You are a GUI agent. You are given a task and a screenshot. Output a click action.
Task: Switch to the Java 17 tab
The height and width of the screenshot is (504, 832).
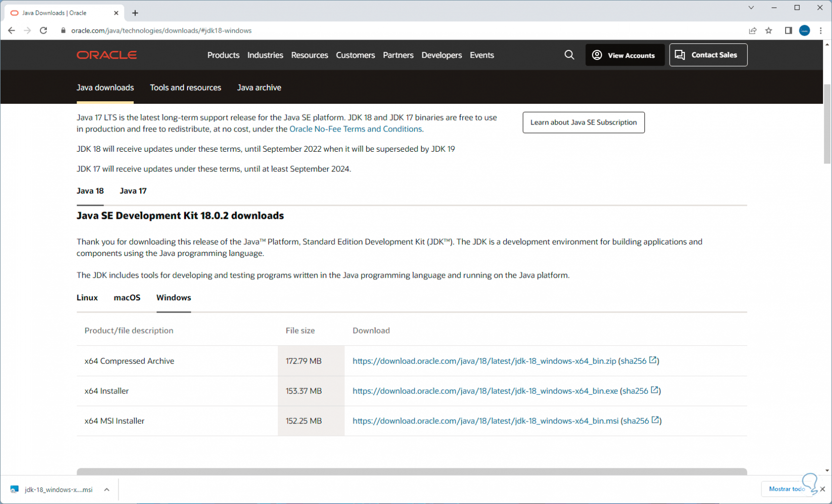(x=133, y=191)
